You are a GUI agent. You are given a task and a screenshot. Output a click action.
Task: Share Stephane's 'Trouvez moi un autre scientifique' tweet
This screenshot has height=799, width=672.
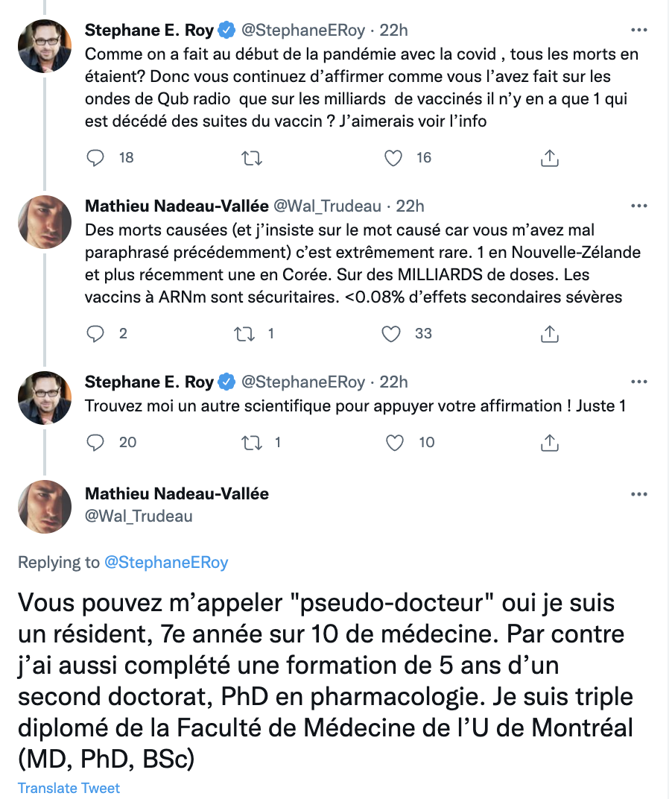click(x=549, y=443)
